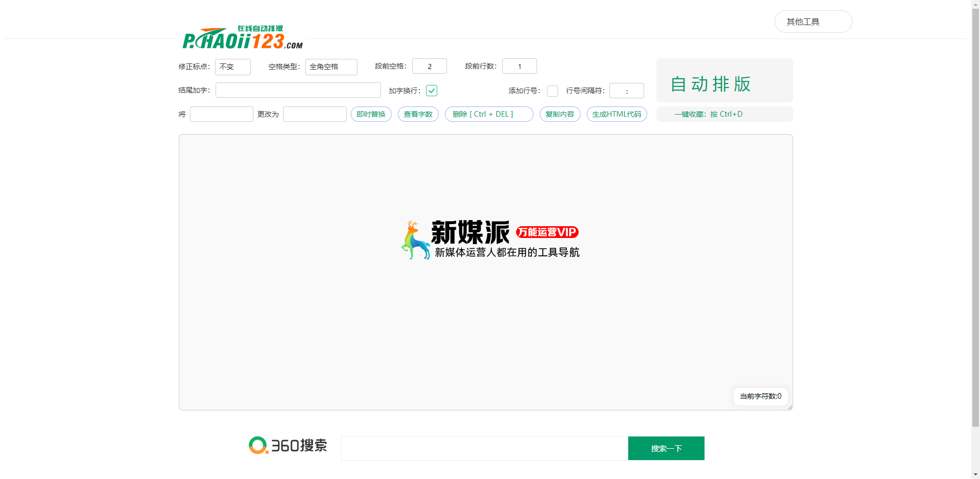Viewport: 980px width, 479px height.
Task: Click the 复制内容 button
Action: coord(560,114)
